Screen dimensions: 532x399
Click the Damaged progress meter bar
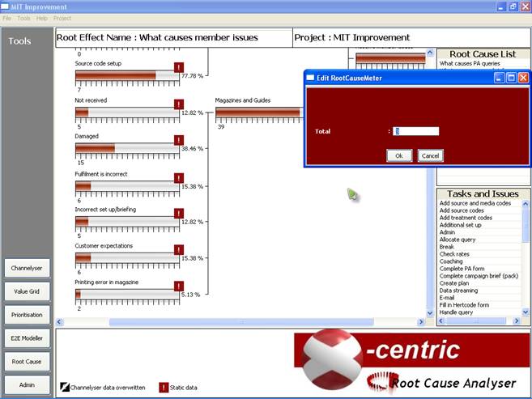point(126,149)
